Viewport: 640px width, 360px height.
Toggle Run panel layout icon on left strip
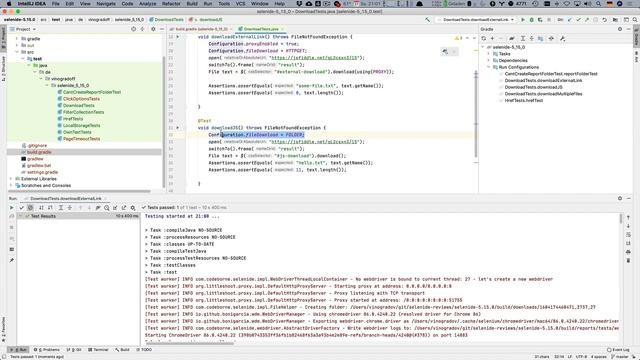tap(11, 249)
